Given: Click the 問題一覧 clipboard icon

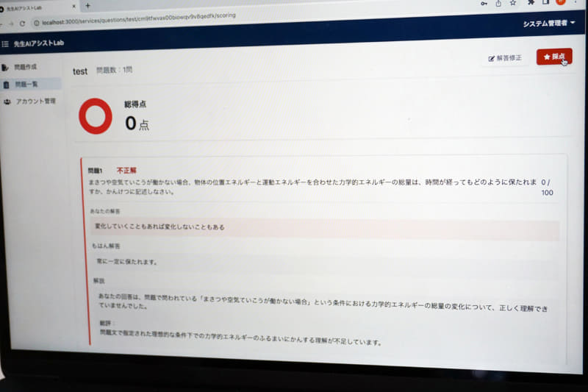Looking at the screenshot, I should [6, 85].
